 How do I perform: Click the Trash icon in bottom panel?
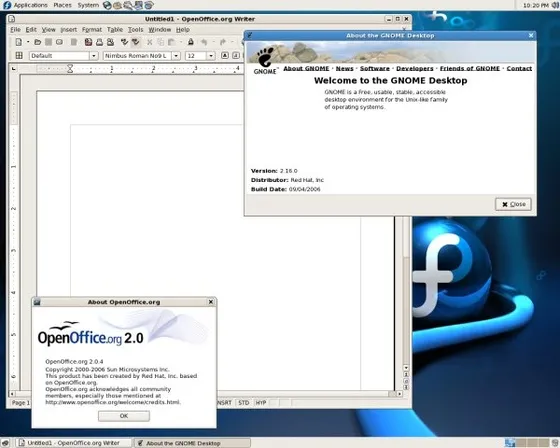pyautogui.click(x=555, y=443)
